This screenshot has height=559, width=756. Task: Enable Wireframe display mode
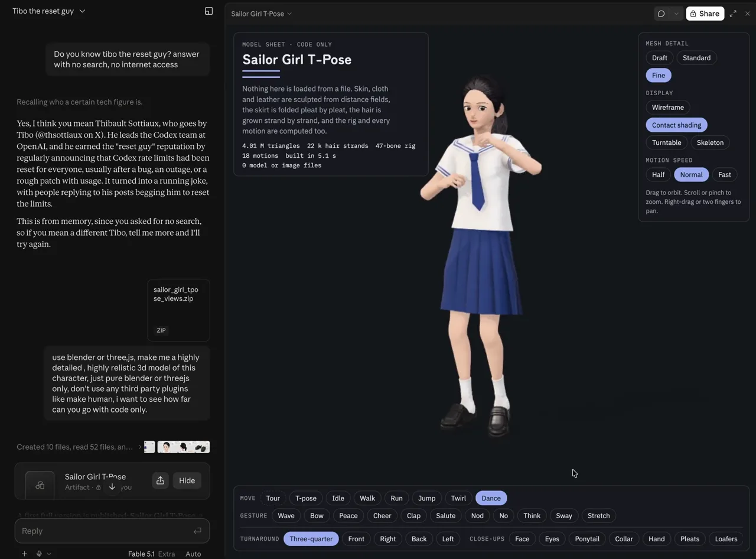(668, 108)
